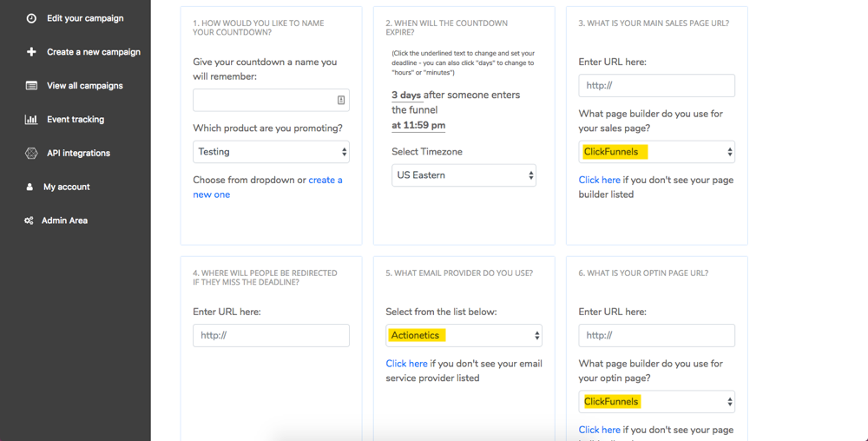Click 'Click here' link under optin page builder
This screenshot has width=868, height=441.
600,430
